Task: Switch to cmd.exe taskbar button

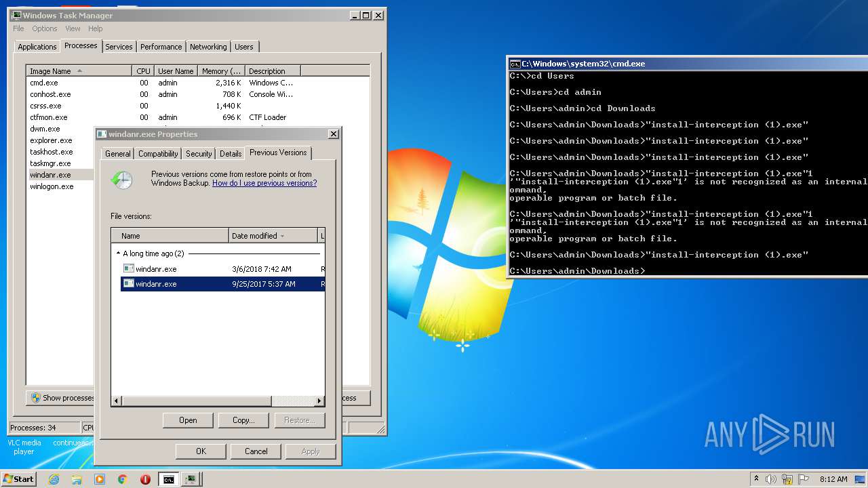Action: tap(168, 479)
